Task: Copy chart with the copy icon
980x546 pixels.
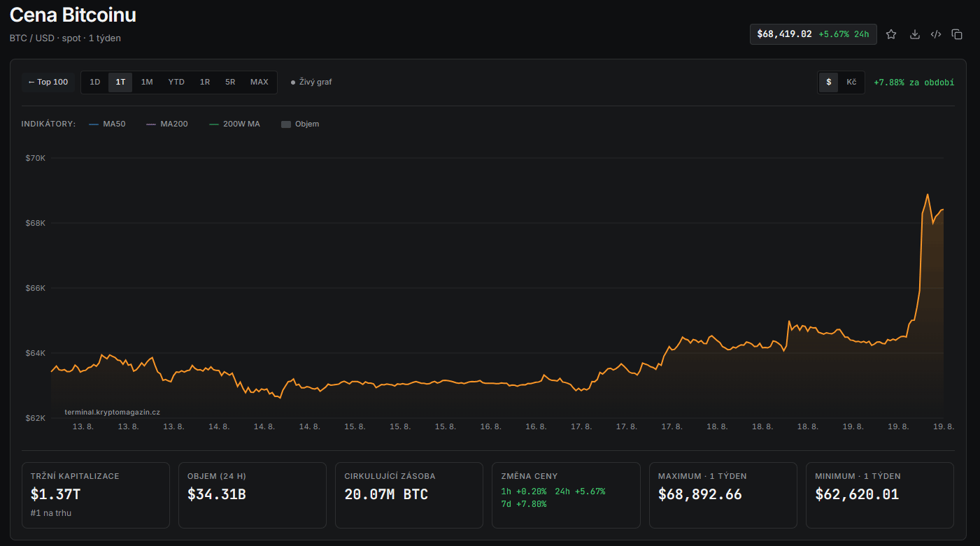Action: coord(958,34)
